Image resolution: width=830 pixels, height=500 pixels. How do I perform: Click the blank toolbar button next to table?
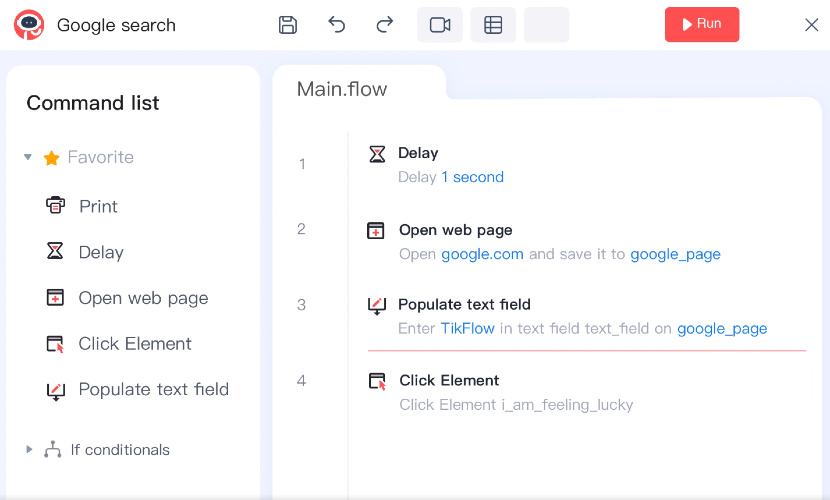point(547,24)
